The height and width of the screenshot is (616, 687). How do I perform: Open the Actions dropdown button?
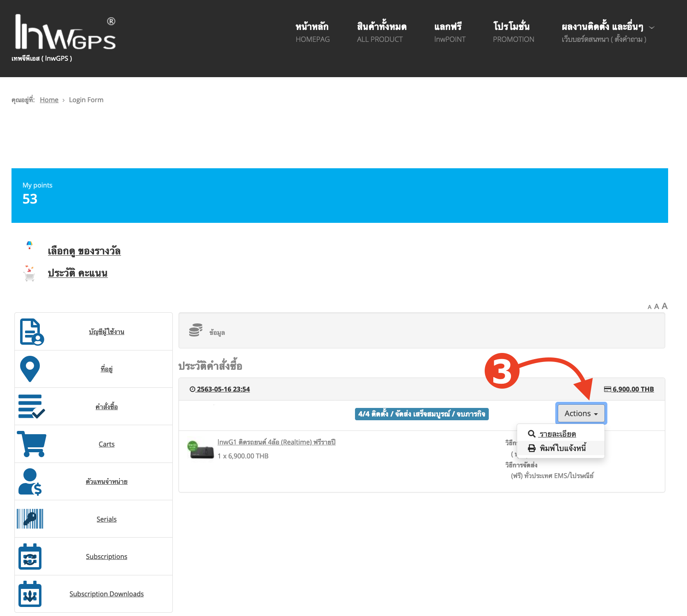tap(581, 413)
